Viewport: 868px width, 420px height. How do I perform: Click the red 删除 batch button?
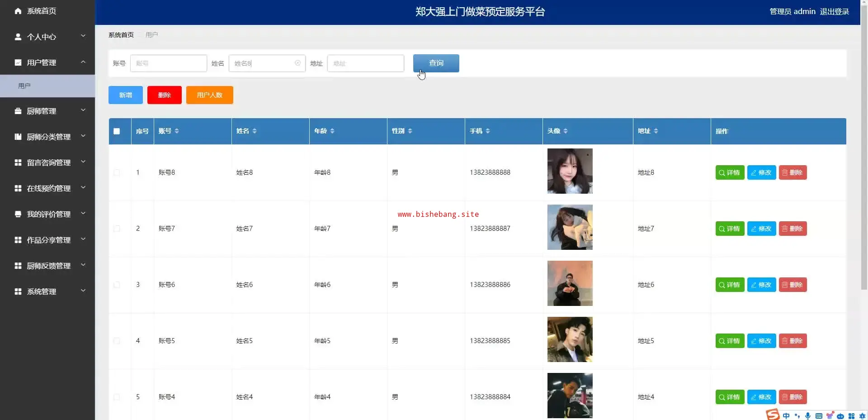[165, 95]
